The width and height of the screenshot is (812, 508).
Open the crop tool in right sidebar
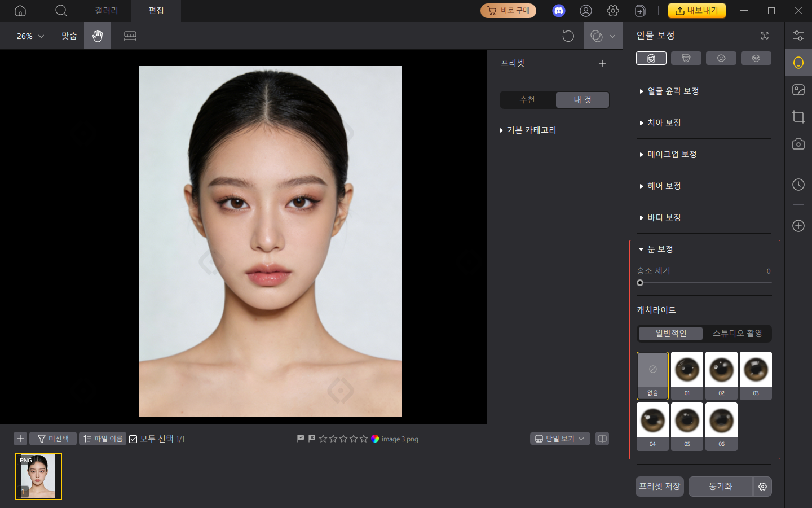[x=798, y=117]
